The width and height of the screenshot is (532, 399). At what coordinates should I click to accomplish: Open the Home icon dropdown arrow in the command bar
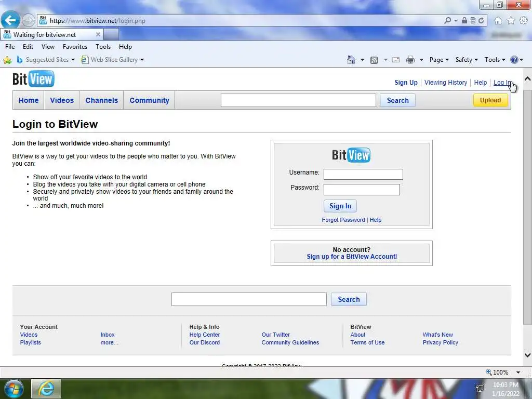point(362,60)
